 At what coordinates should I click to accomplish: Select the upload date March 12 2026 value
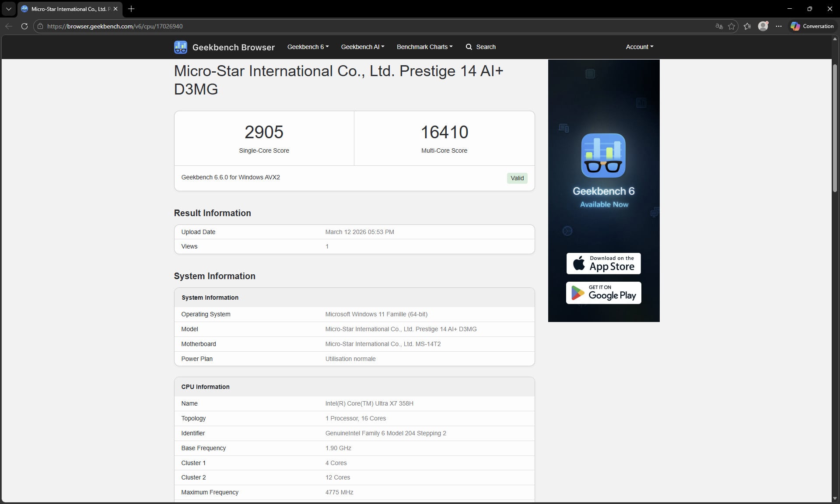coord(360,232)
